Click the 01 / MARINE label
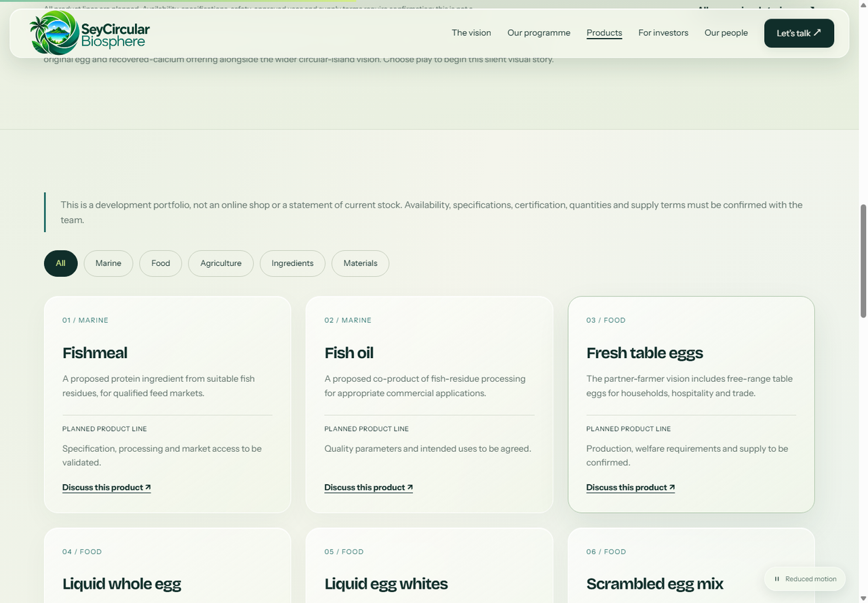 click(x=85, y=320)
